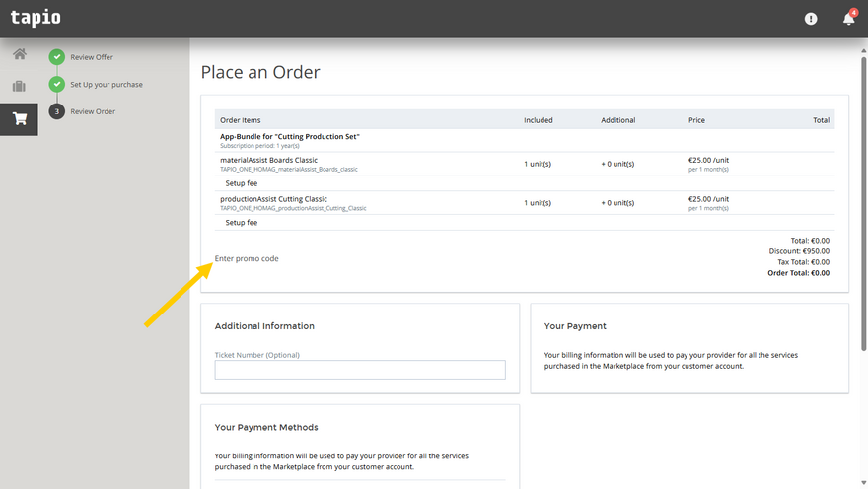Click + 0 unit(s) in materialAssist row
This screenshot has width=868, height=489.
point(617,164)
